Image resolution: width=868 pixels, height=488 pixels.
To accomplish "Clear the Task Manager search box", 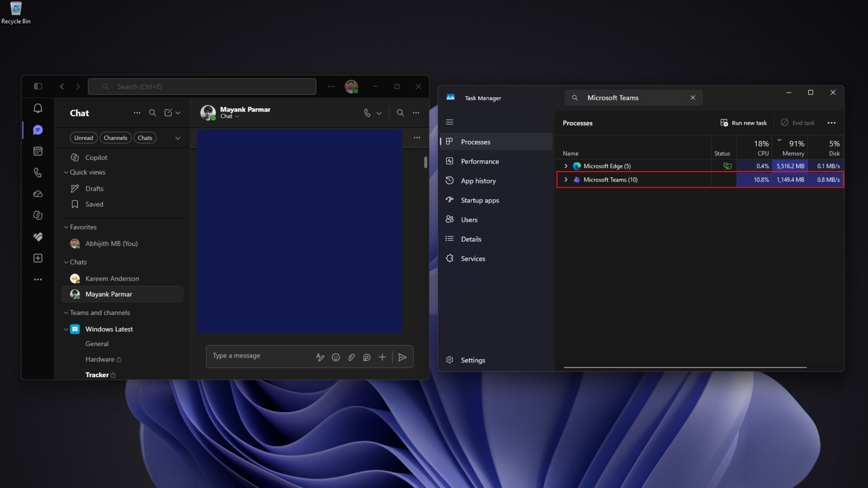I will pyautogui.click(x=693, y=98).
